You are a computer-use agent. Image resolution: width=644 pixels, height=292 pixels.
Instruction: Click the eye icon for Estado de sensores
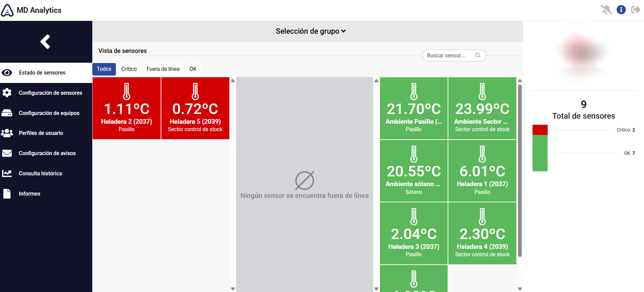pos(7,73)
